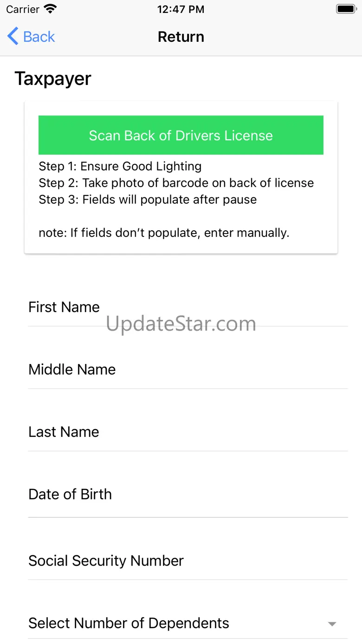Viewport: 362px width, 644px height.
Task: Click the Step 1 Ensure Good Lighting text
Action: (x=120, y=166)
